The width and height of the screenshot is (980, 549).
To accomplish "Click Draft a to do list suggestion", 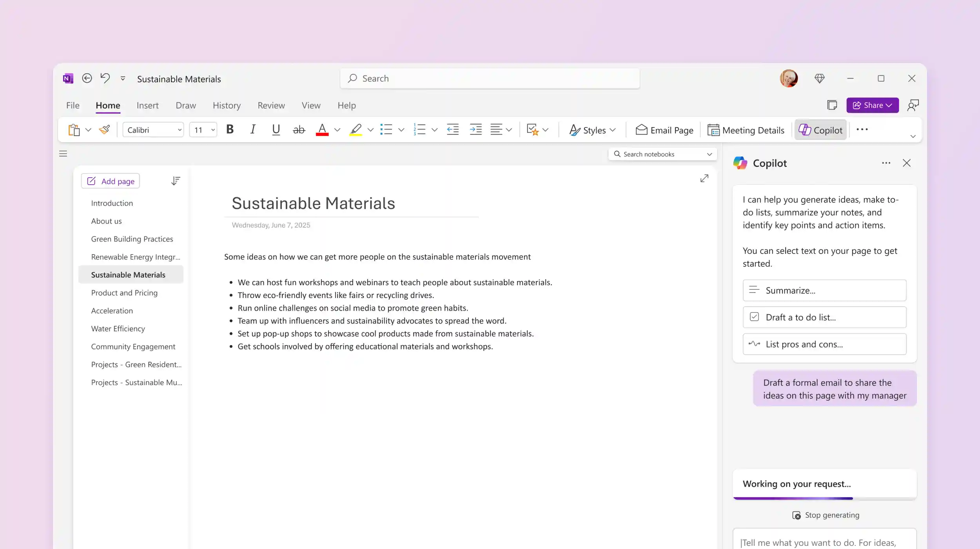I will tap(824, 317).
